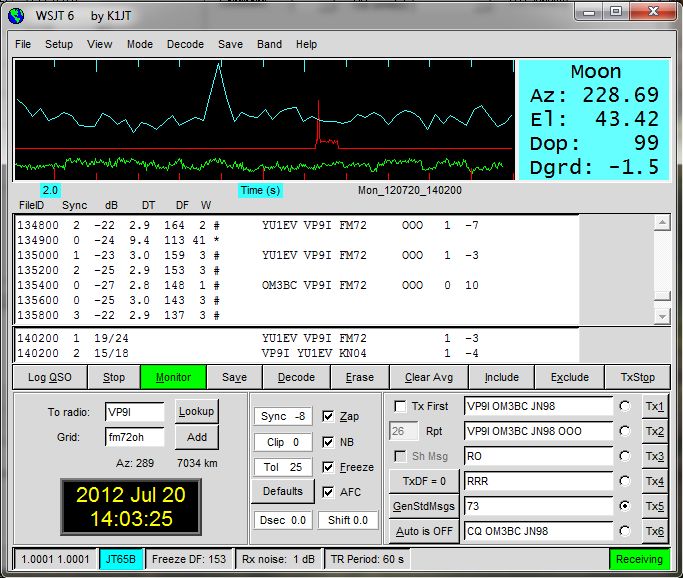This screenshot has width=683, height=578.
Task: Click the Erase button
Action: coord(360,377)
